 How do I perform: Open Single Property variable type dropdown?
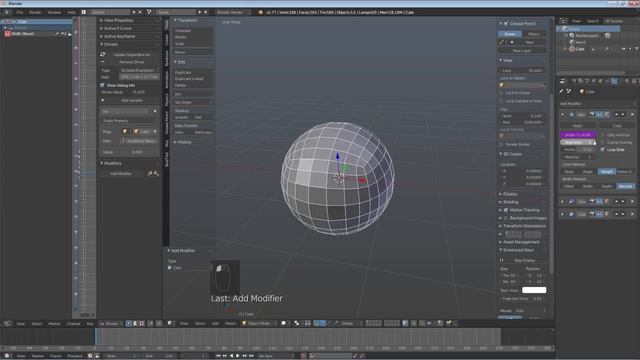(129, 121)
